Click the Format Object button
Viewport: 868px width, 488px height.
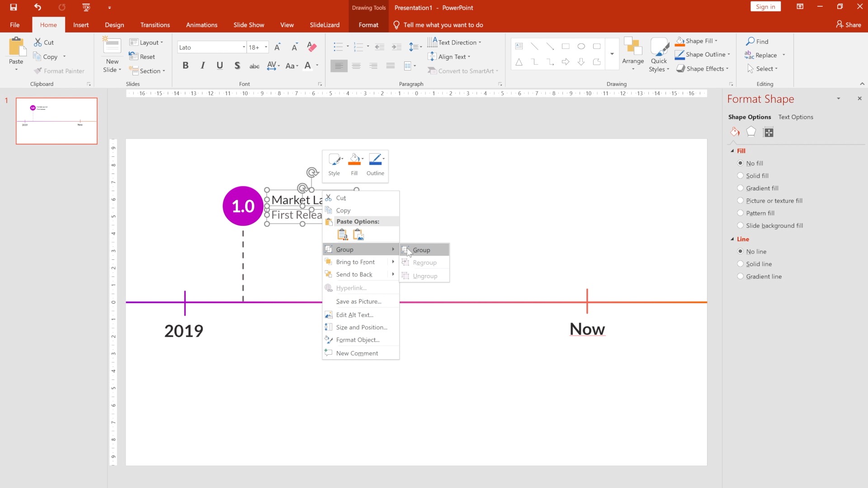point(358,340)
